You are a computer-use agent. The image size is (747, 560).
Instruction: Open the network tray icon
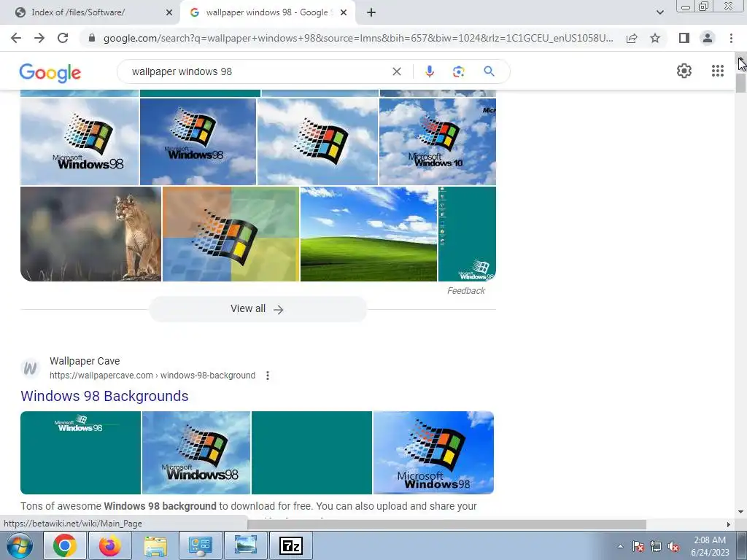656,546
